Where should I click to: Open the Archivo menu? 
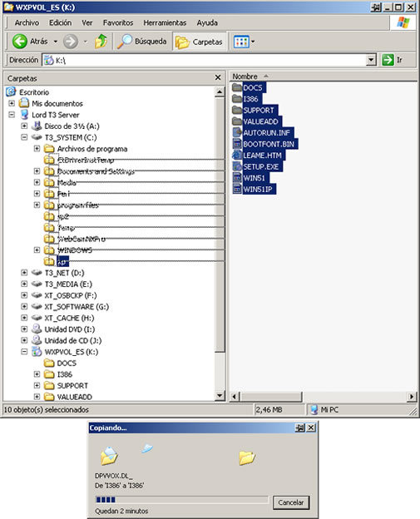tap(27, 22)
